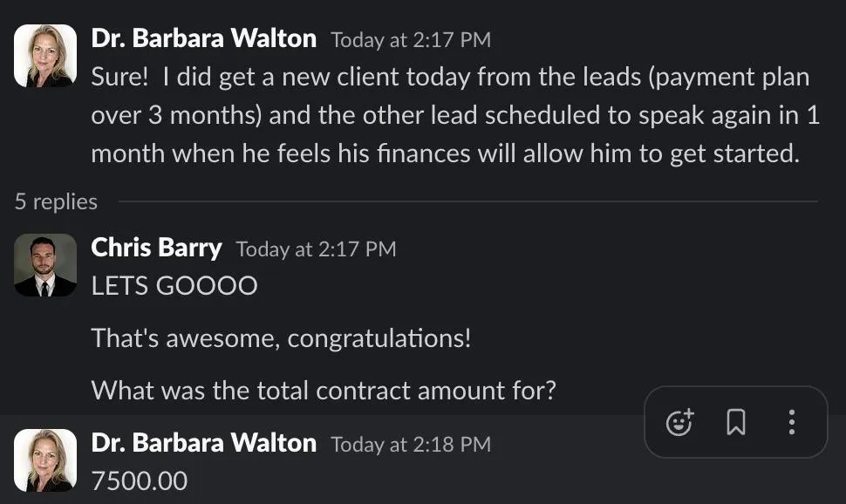846x504 pixels.
Task: Click Barbara's avatar beside the 7500.00 reply
Action: [45, 460]
